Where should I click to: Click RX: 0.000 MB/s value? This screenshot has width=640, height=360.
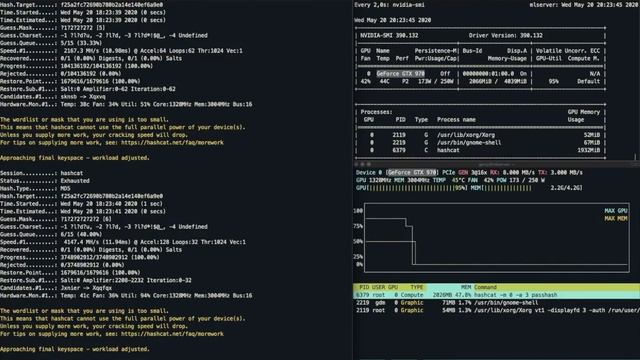(512, 173)
